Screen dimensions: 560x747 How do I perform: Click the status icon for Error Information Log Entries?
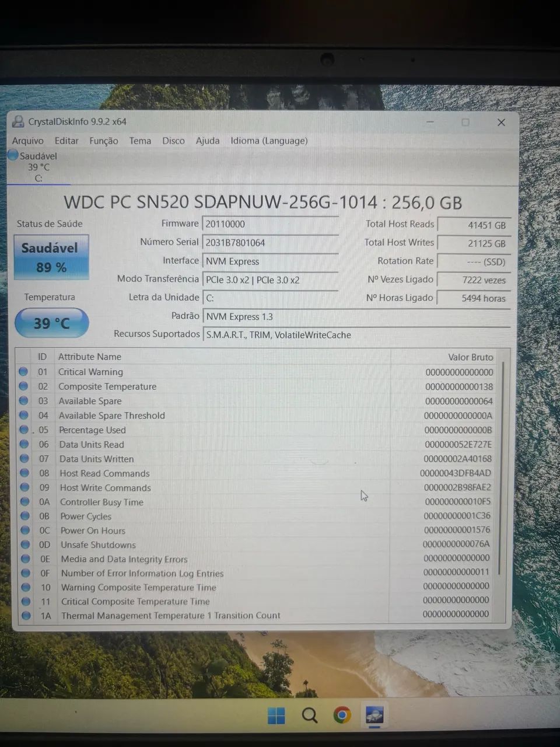pyautogui.click(x=26, y=573)
